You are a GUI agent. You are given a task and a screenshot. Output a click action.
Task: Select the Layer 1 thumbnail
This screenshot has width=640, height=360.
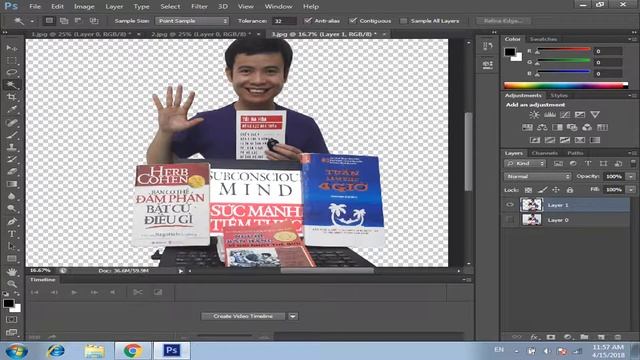click(531, 205)
